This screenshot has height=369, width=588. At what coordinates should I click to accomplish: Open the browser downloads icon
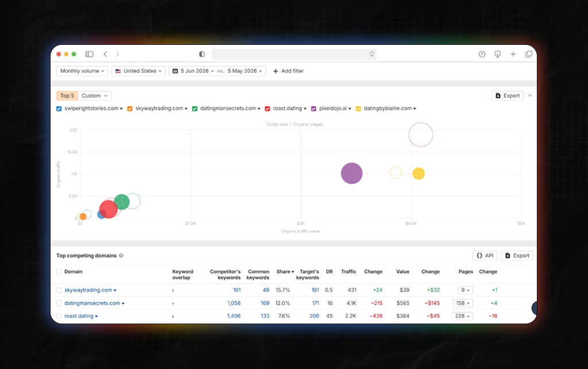click(x=498, y=54)
